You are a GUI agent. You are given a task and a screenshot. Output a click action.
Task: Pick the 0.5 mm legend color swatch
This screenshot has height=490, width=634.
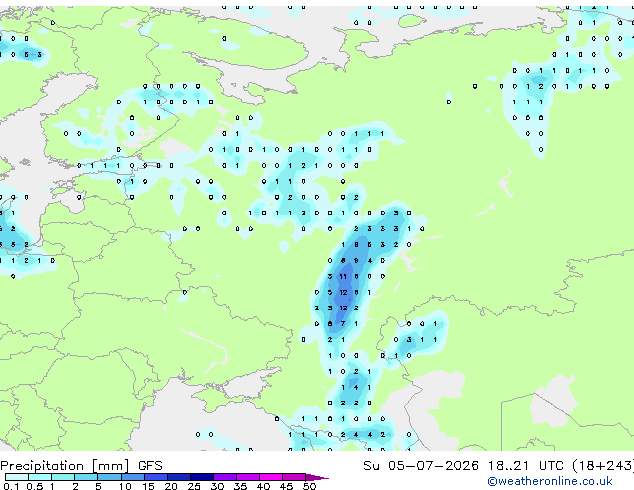pyautogui.click(x=40, y=477)
